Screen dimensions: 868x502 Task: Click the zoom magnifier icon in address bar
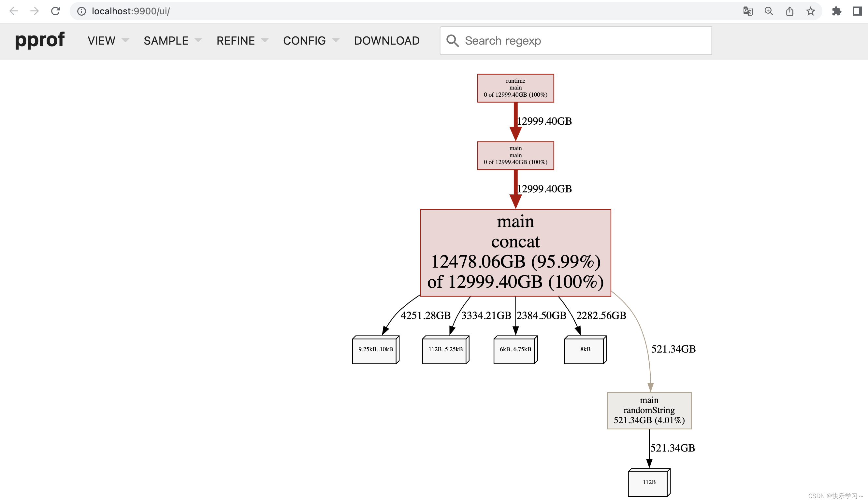[769, 11]
